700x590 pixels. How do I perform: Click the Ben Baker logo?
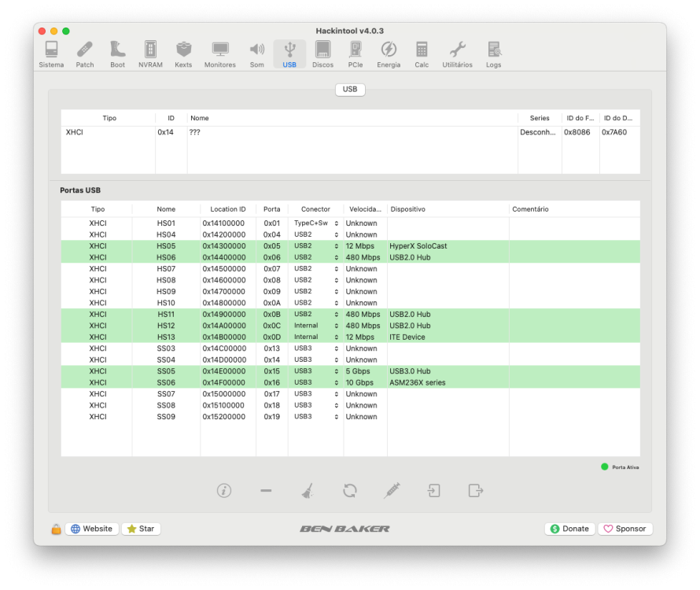[x=344, y=529]
